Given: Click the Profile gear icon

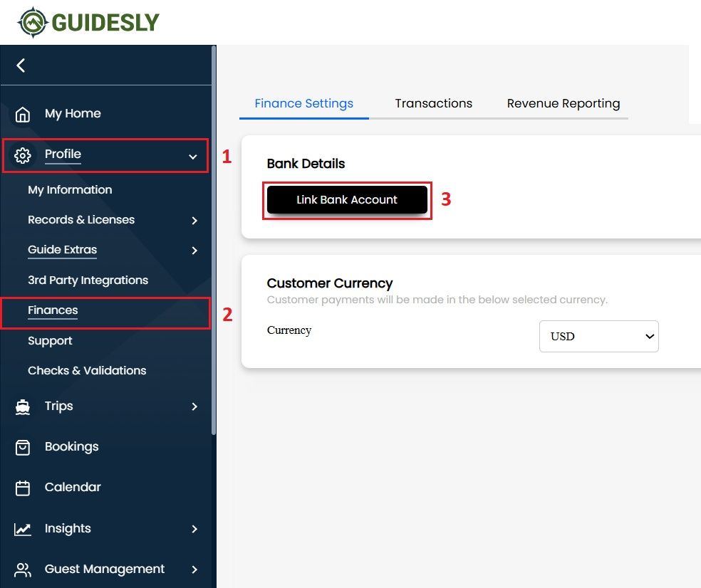Looking at the screenshot, I should tap(23, 155).
